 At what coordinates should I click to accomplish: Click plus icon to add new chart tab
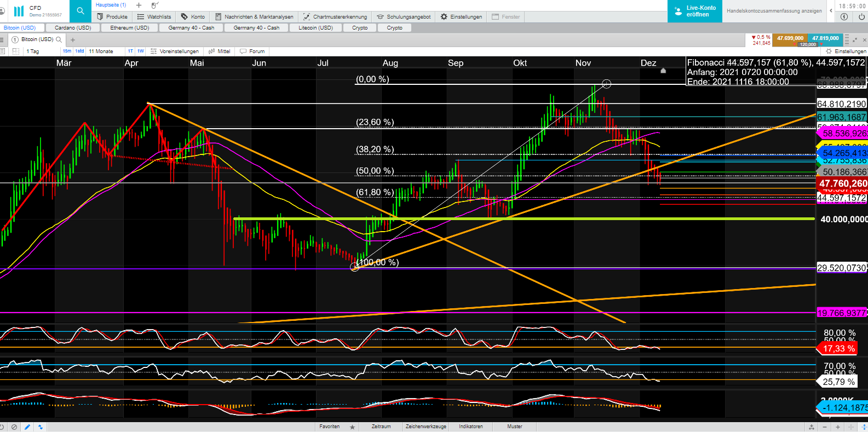point(72,40)
